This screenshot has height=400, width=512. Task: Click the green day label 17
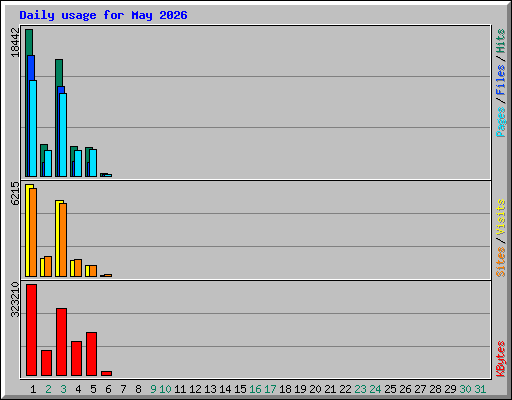pyautogui.click(x=270, y=389)
